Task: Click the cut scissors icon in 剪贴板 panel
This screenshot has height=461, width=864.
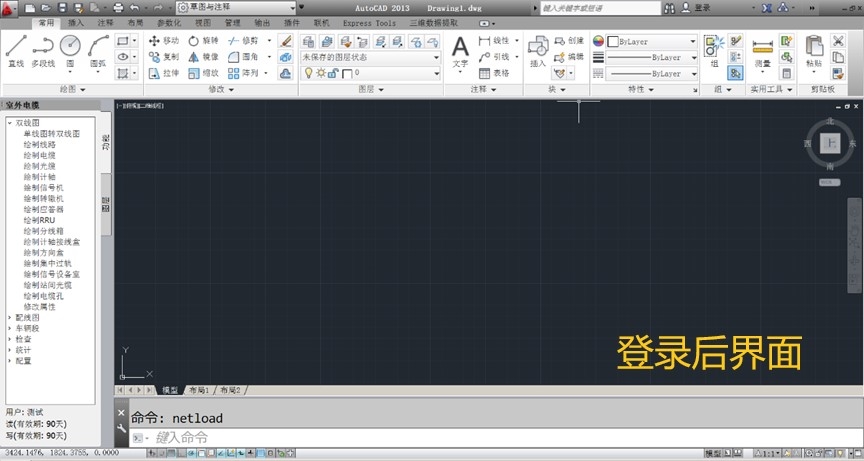Action: pos(838,41)
